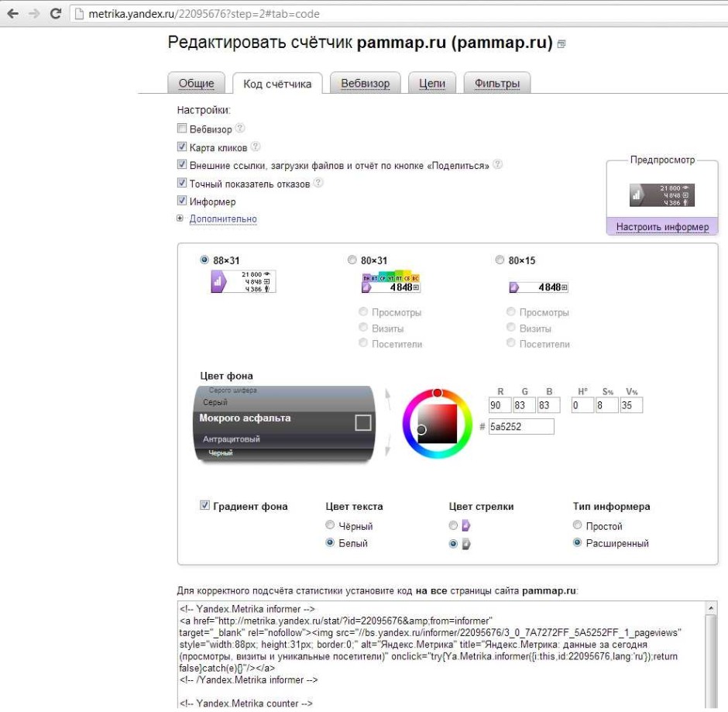Select the 80×31 informer size radio

(352, 260)
